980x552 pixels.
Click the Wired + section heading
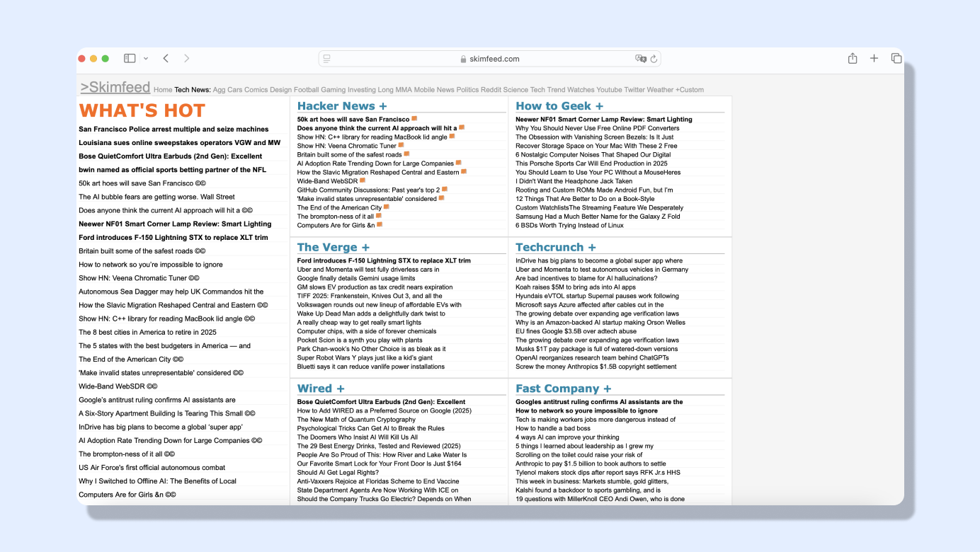321,389
